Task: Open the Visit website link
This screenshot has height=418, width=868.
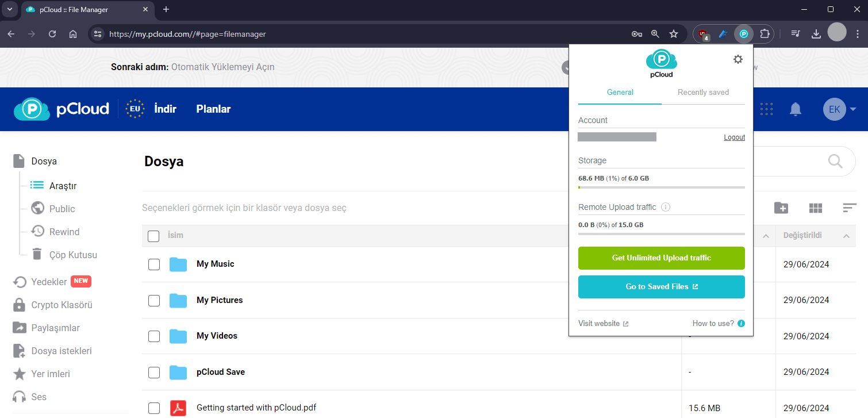Action: (603, 324)
